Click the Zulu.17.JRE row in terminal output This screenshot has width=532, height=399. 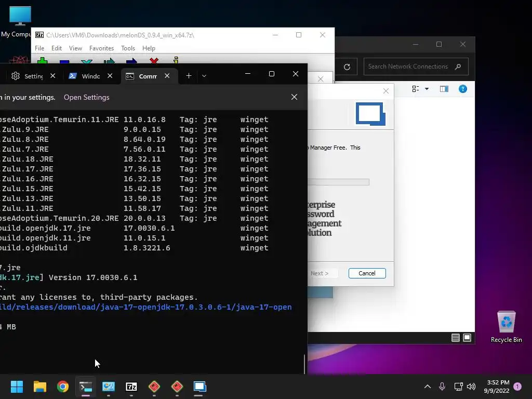click(x=135, y=169)
